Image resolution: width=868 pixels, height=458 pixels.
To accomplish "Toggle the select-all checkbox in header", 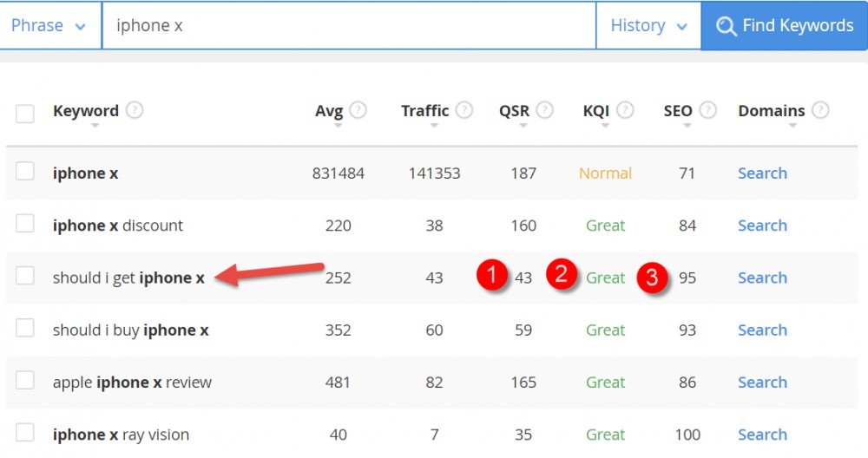I will pos(25,114).
